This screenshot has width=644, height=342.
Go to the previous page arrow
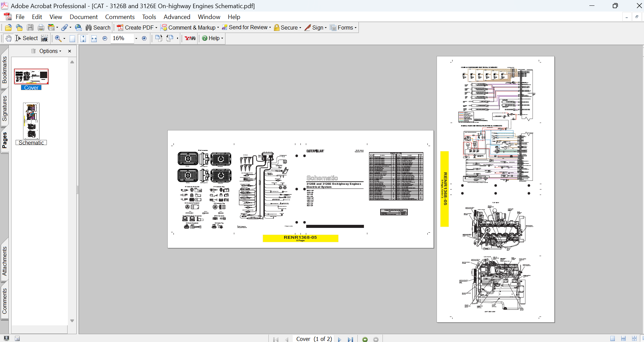click(287, 339)
